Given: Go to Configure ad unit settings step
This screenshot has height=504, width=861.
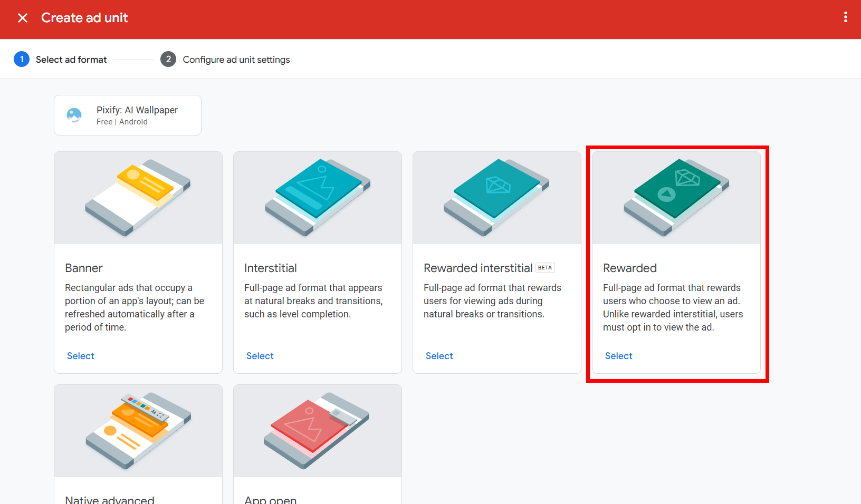Looking at the screenshot, I should [x=236, y=60].
